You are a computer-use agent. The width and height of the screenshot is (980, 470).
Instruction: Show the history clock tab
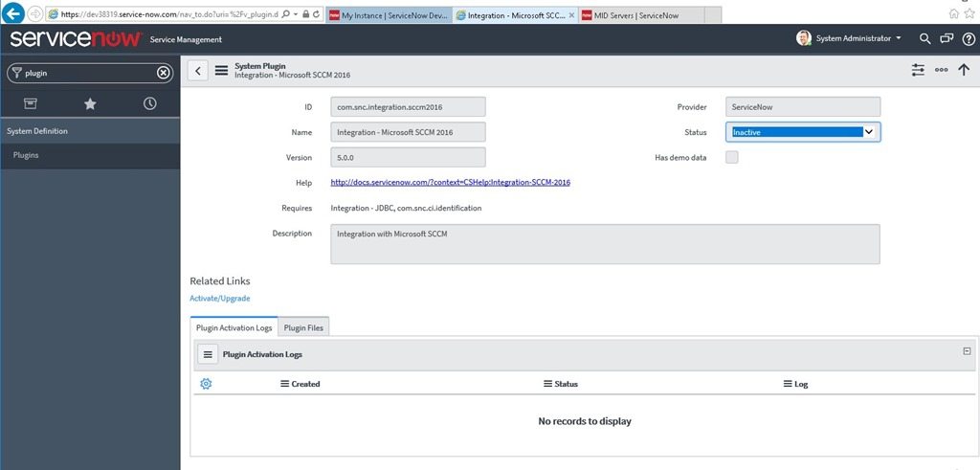coord(150,103)
